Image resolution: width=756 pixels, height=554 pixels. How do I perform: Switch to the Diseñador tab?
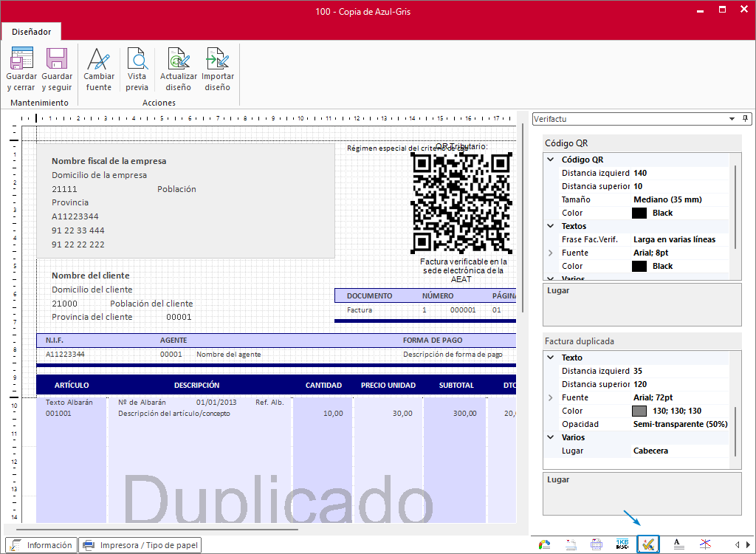(30, 32)
